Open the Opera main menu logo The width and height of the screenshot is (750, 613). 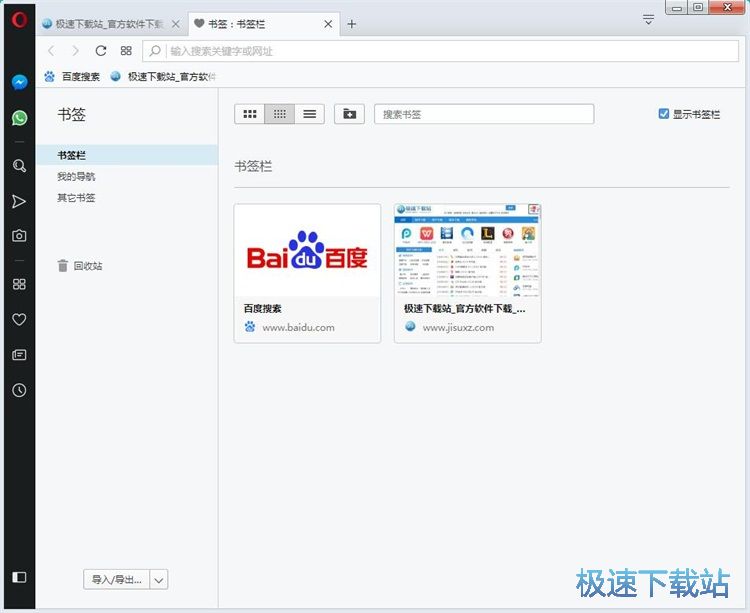point(19,20)
